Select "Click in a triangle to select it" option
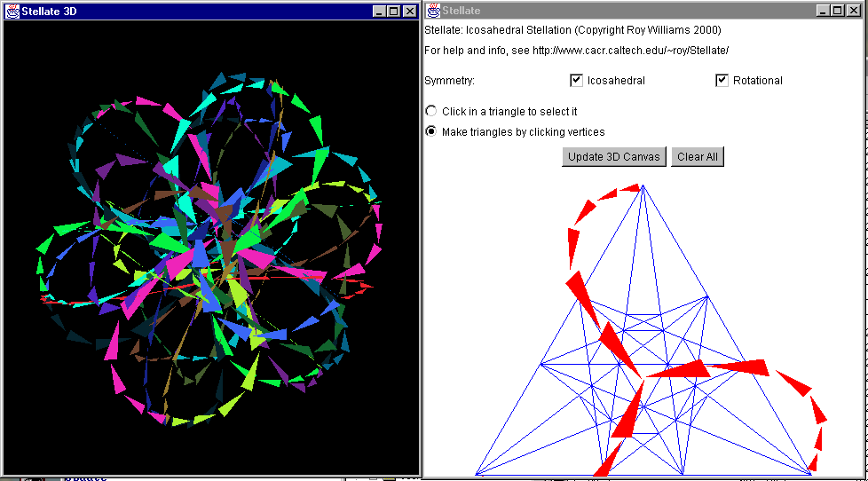 click(432, 112)
